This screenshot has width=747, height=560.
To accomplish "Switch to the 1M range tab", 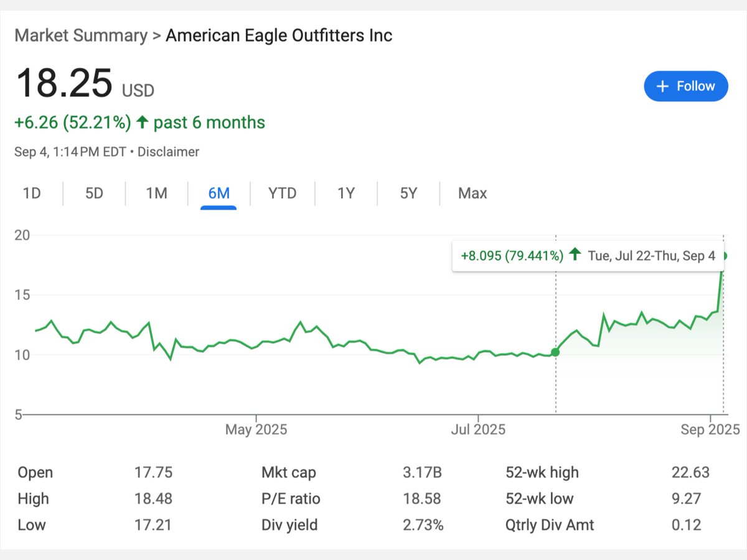I will (157, 194).
